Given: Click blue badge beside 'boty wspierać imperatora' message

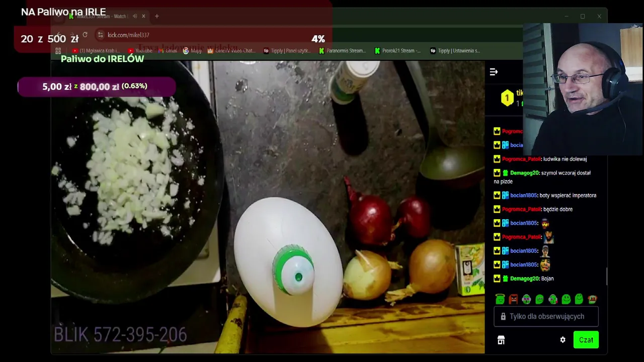Looking at the screenshot, I should point(505,196).
